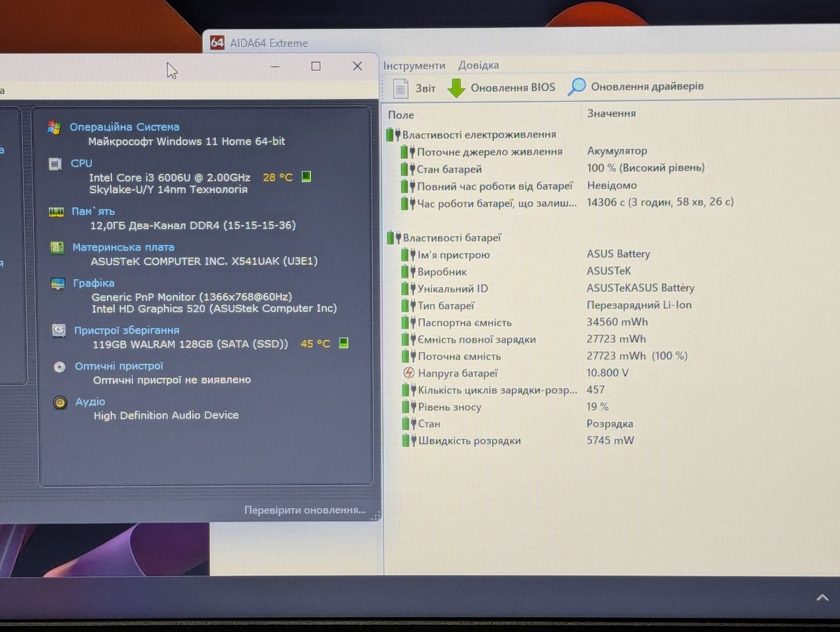Viewport: 840px width, 632px height.
Task: Select the Властивості електроживлення group row
Action: pos(471,135)
